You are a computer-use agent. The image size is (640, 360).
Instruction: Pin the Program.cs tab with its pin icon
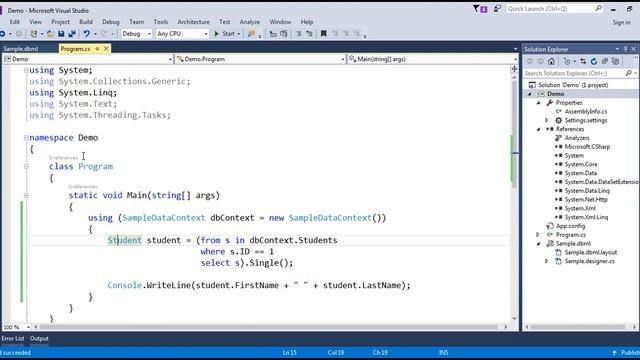click(97, 49)
